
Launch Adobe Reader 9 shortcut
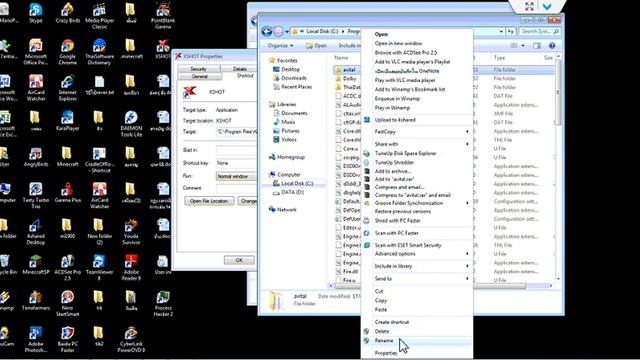pyautogui.click(x=131, y=267)
